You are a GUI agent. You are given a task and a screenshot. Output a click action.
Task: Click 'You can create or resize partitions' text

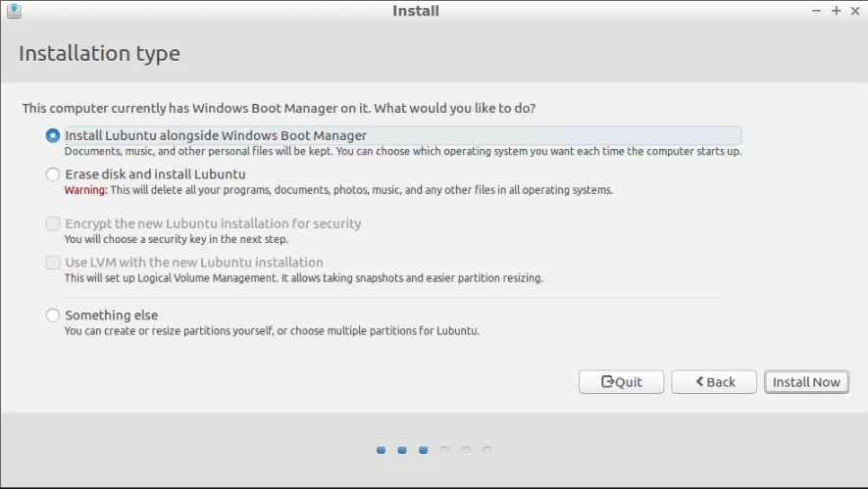point(272,331)
